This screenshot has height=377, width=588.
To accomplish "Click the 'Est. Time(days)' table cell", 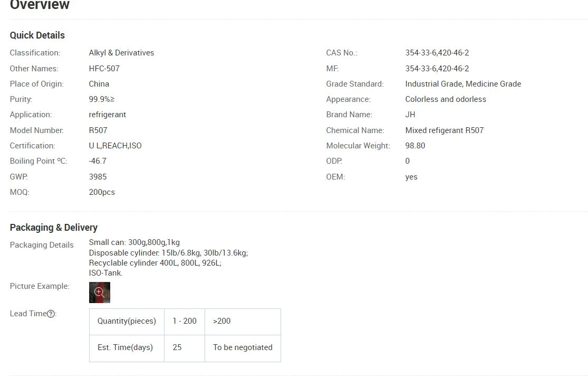I will [127, 348].
